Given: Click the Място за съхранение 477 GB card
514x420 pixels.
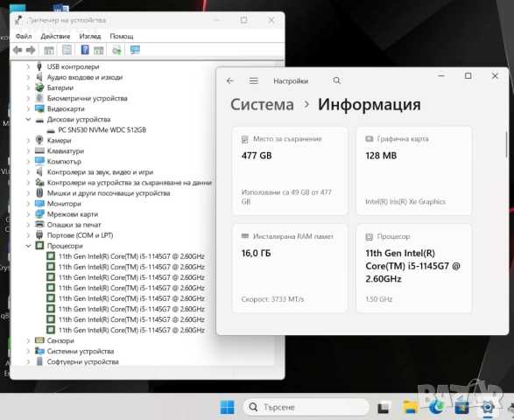Looking at the screenshot, I should [290, 171].
